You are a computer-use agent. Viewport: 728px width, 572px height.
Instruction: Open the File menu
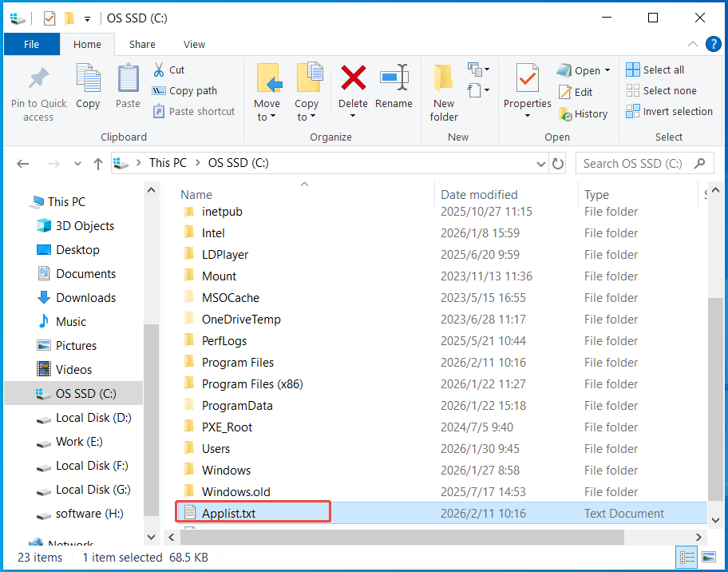point(31,44)
